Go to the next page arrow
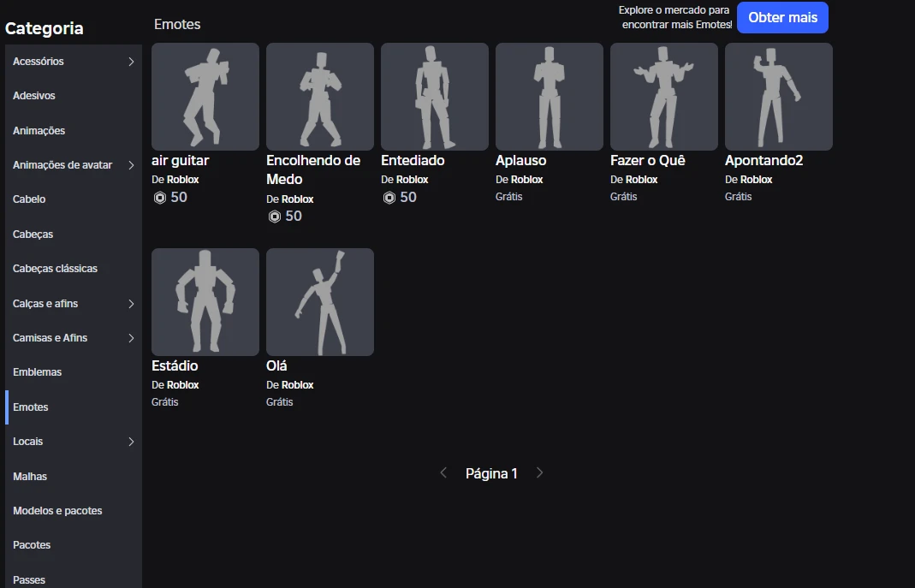 pos(539,473)
